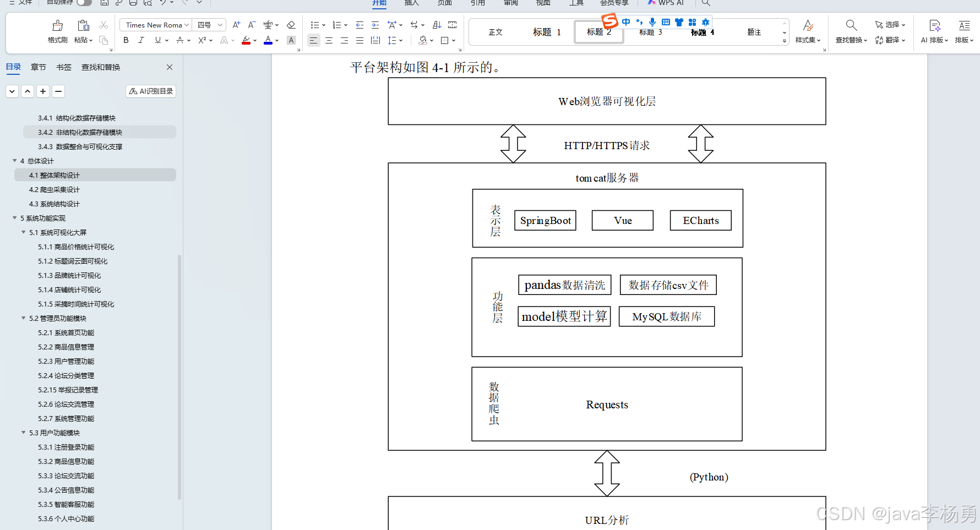The height and width of the screenshot is (530, 980).
Task: Open the 插入 ribbon tab
Action: tap(411, 3)
